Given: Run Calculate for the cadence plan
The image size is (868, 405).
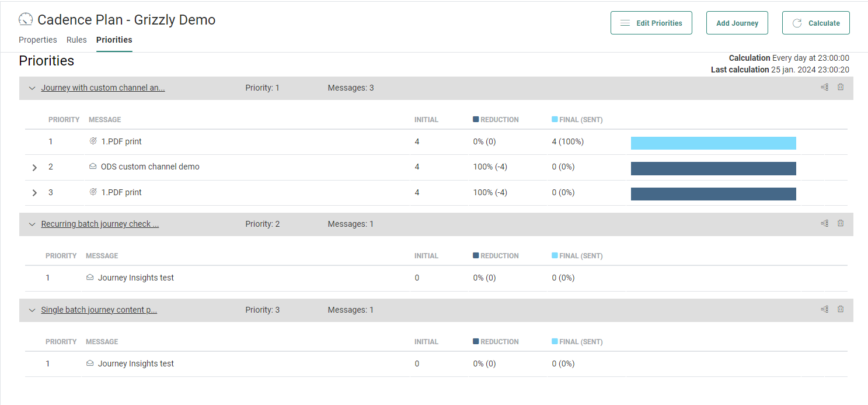Looking at the screenshot, I should pos(815,23).
